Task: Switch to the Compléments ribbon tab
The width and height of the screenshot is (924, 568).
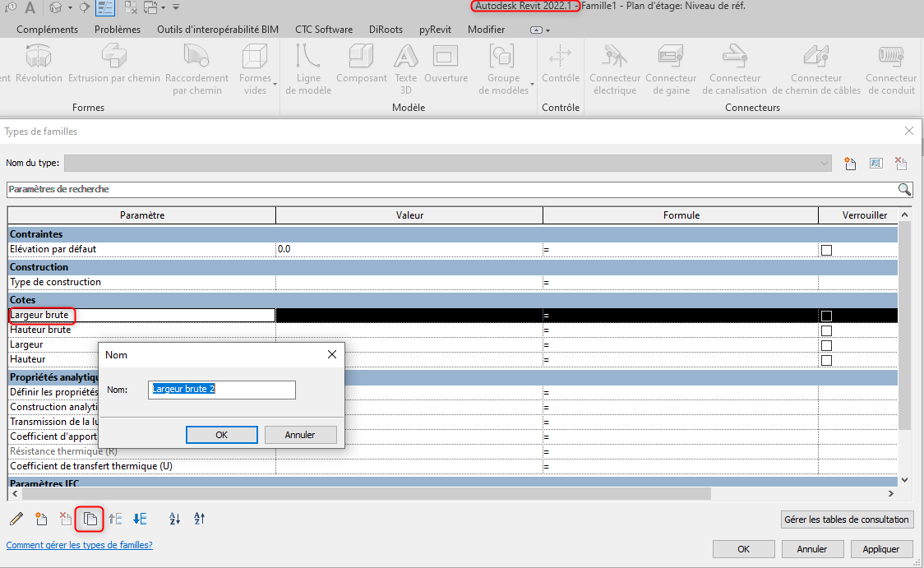Action: (x=47, y=30)
